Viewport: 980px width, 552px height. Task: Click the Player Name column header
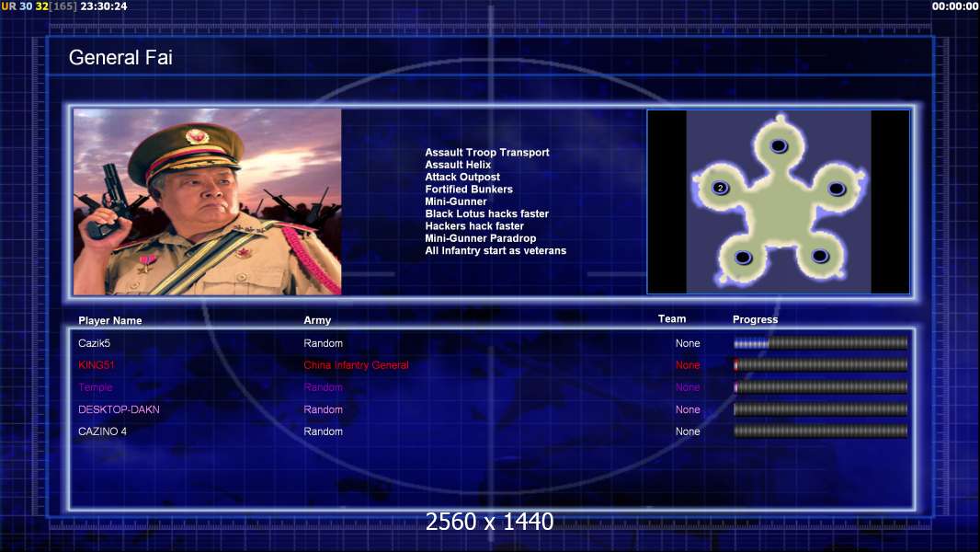(110, 321)
